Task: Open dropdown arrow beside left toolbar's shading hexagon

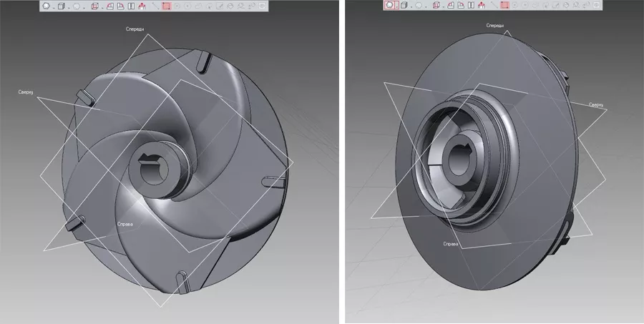Action: coord(54,7)
